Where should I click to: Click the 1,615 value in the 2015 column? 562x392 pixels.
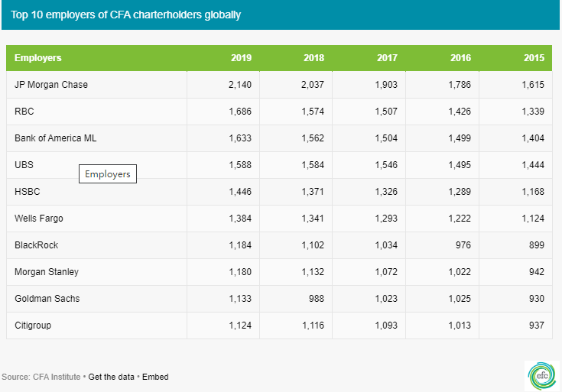click(533, 85)
